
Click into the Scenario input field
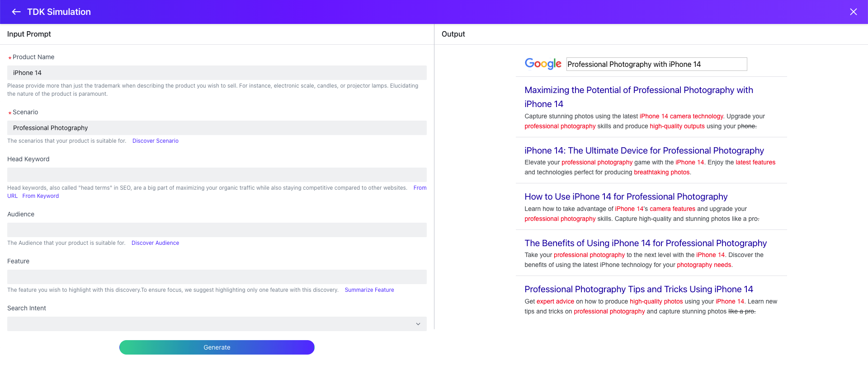(217, 128)
